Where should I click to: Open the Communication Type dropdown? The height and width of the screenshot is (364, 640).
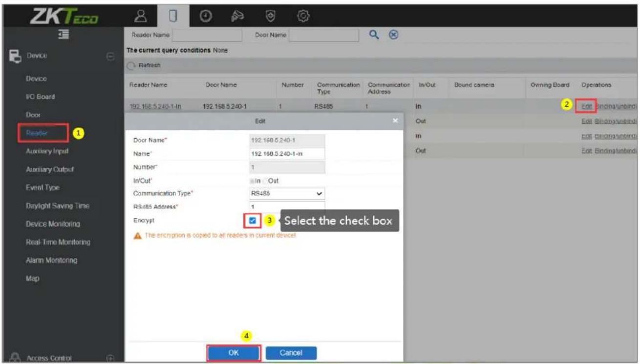click(287, 193)
